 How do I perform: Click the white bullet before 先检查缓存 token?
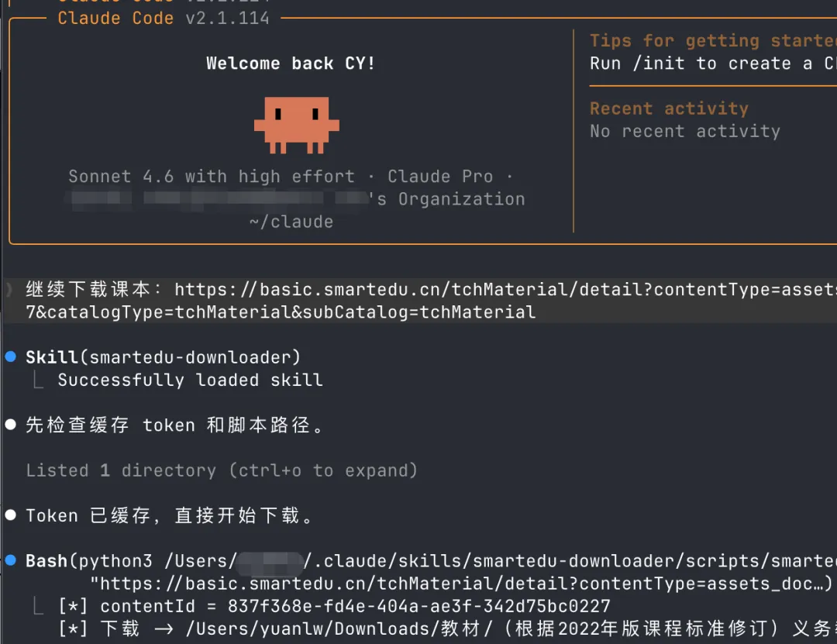[11, 425]
